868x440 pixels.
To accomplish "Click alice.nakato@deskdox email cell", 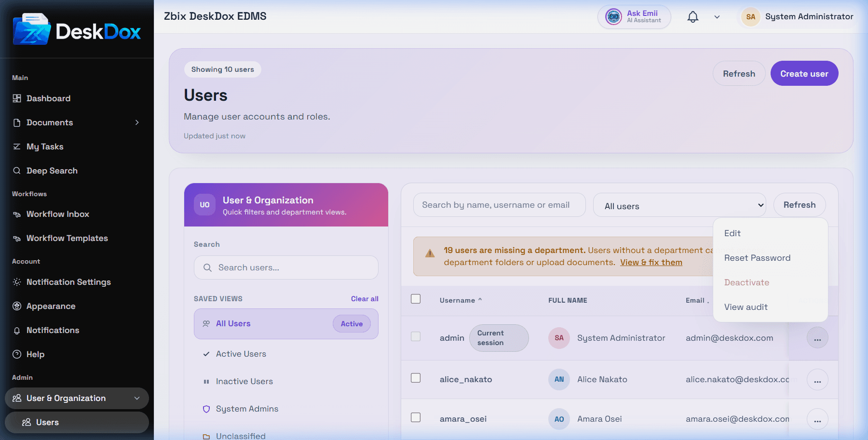I will click(737, 379).
